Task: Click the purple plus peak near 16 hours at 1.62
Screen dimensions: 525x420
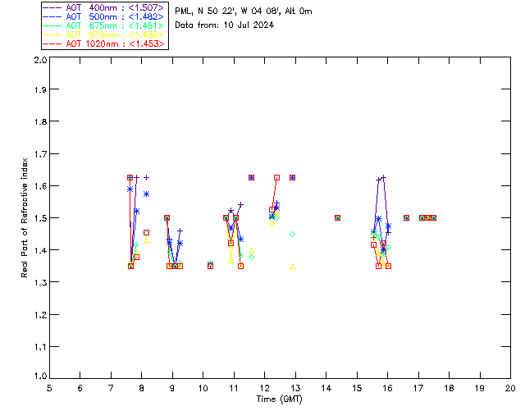Action: [x=384, y=177]
